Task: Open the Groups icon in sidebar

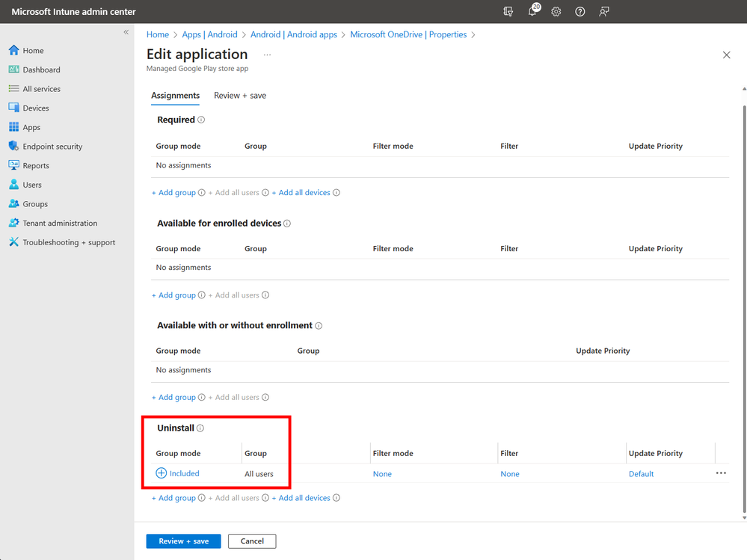Action: (x=13, y=203)
